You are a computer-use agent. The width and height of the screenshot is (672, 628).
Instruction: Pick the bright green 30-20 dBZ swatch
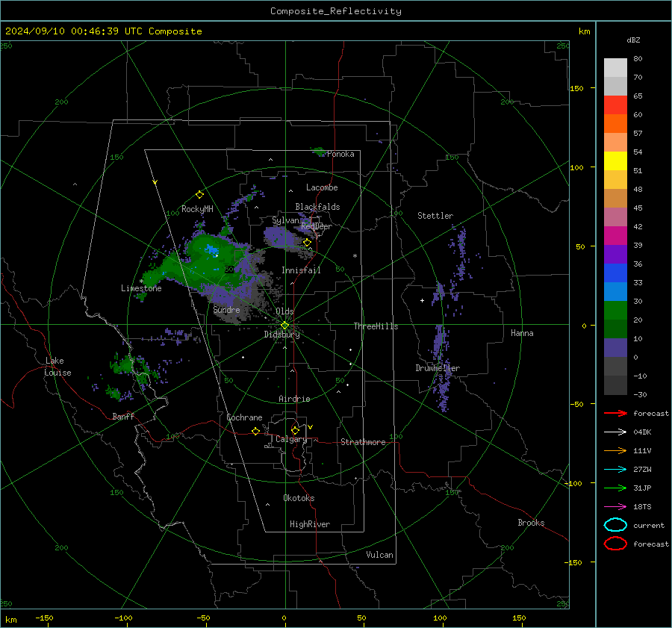coord(615,311)
